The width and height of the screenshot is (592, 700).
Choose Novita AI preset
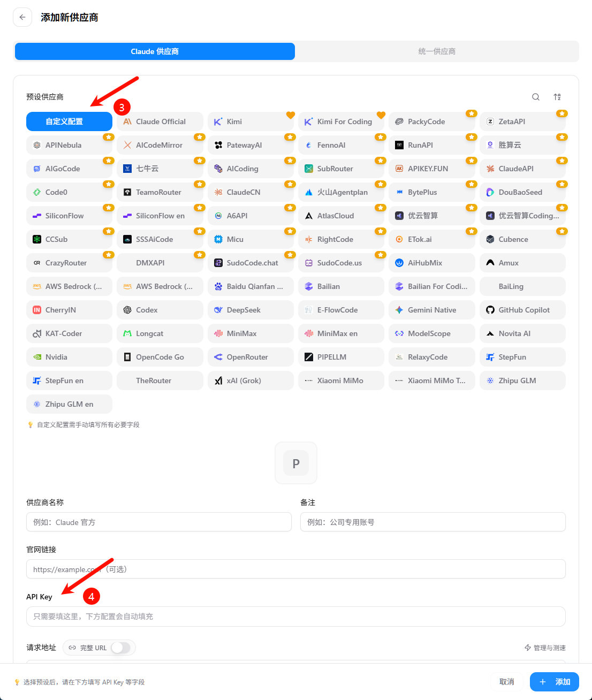pos(522,333)
